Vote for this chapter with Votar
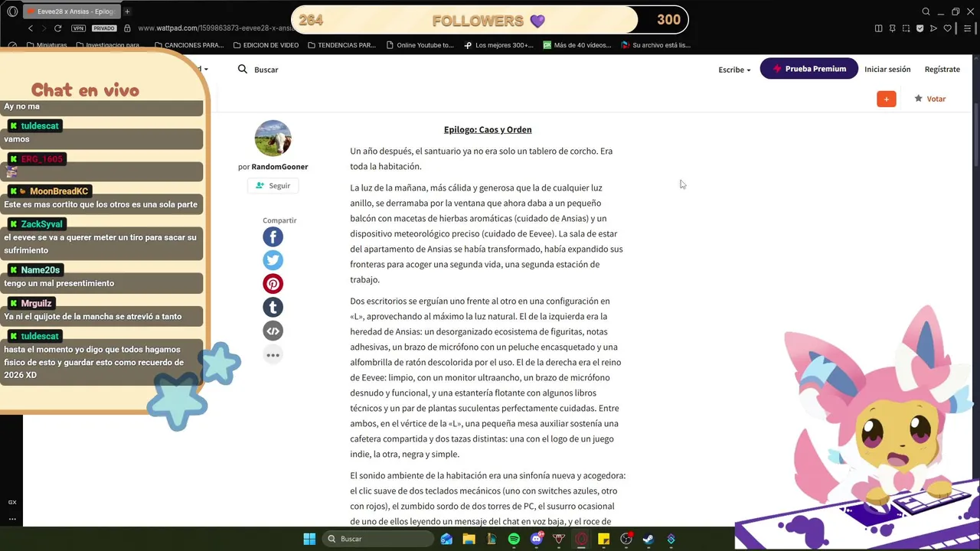This screenshot has height=551, width=980. (930, 99)
